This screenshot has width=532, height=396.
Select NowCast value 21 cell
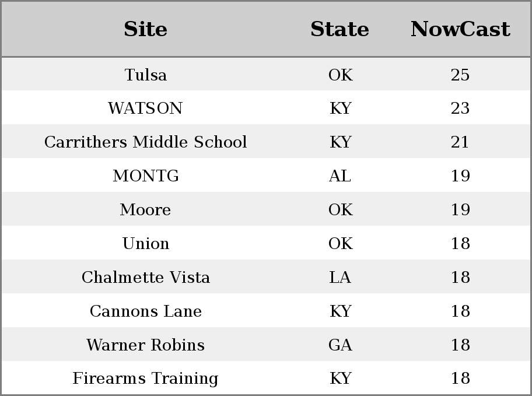tap(460, 142)
